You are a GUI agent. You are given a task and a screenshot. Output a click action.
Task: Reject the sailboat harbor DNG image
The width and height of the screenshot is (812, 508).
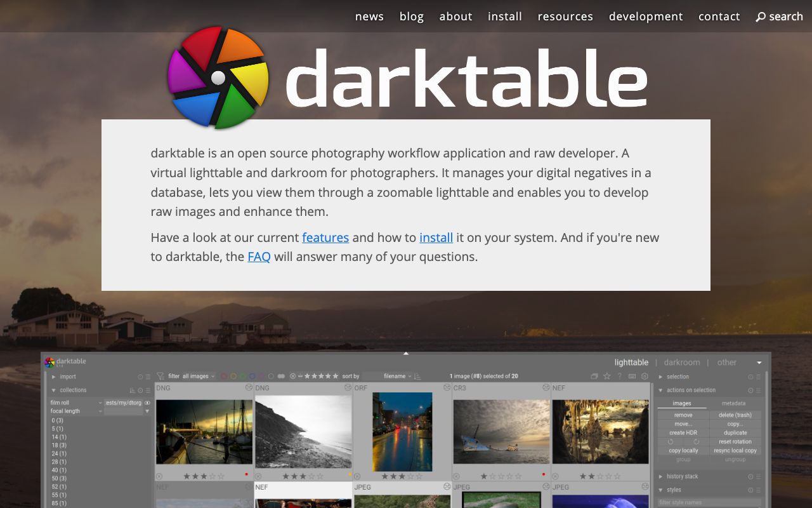pyautogui.click(x=159, y=476)
